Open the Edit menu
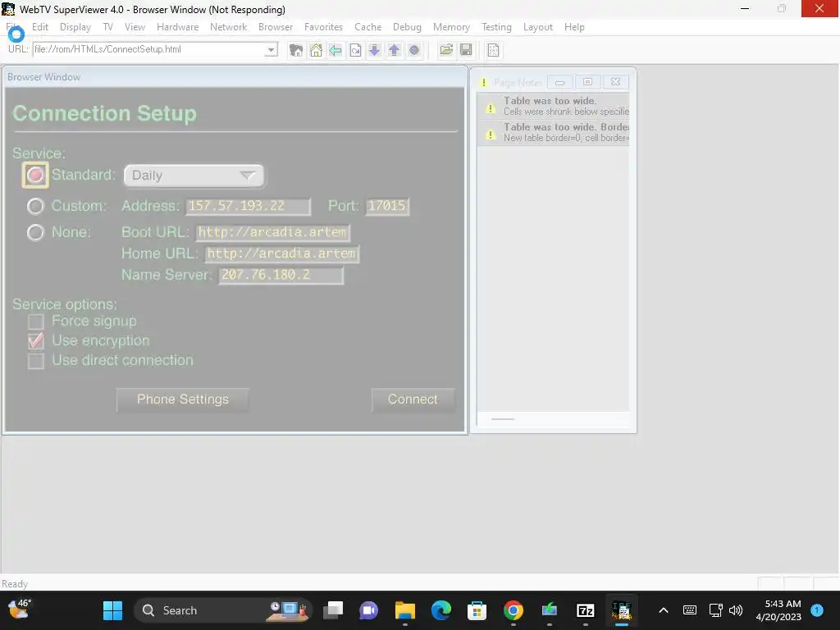This screenshot has width=840, height=630. [x=40, y=27]
